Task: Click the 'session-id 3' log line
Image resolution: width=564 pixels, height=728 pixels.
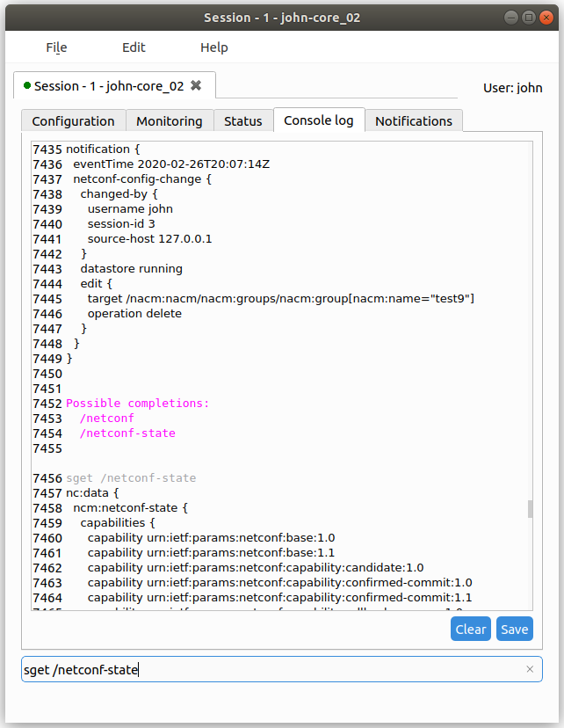Action: (121, 224)
